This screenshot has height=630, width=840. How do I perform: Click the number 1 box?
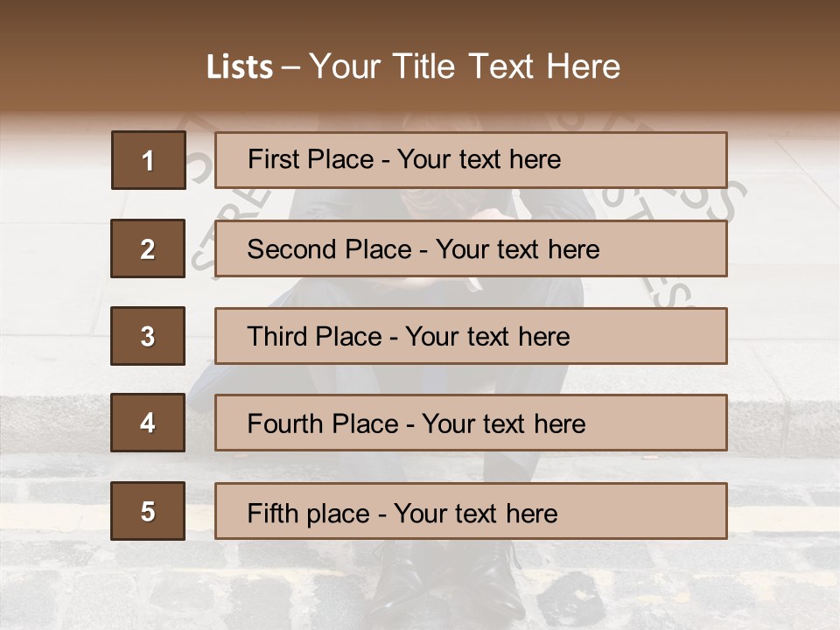149,160
